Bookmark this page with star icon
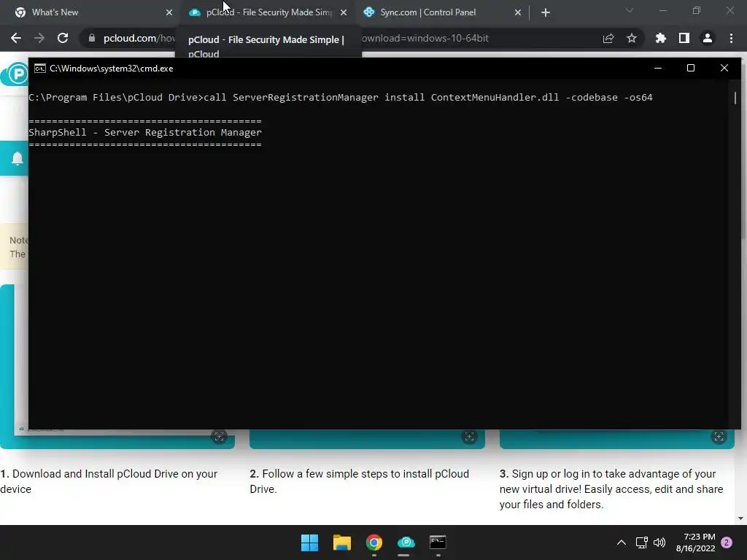The height and width of the screenshot is (560, 747). coord(632,38)
